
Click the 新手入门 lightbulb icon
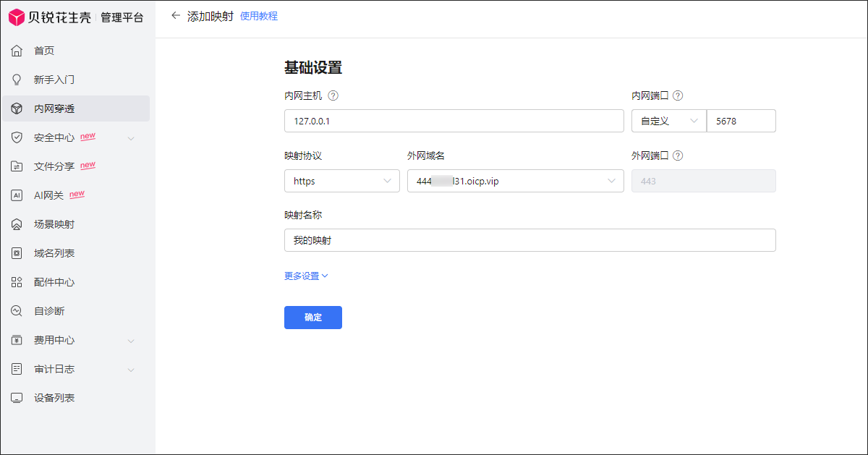pos(17,80)
